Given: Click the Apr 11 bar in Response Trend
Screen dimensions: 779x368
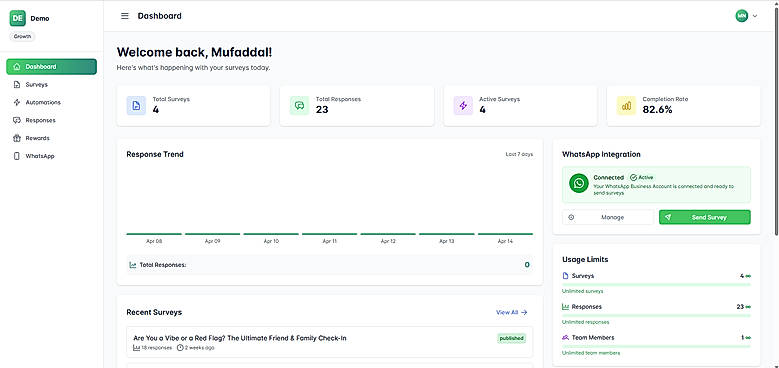Looking at the screenshot, I should 329,233.
